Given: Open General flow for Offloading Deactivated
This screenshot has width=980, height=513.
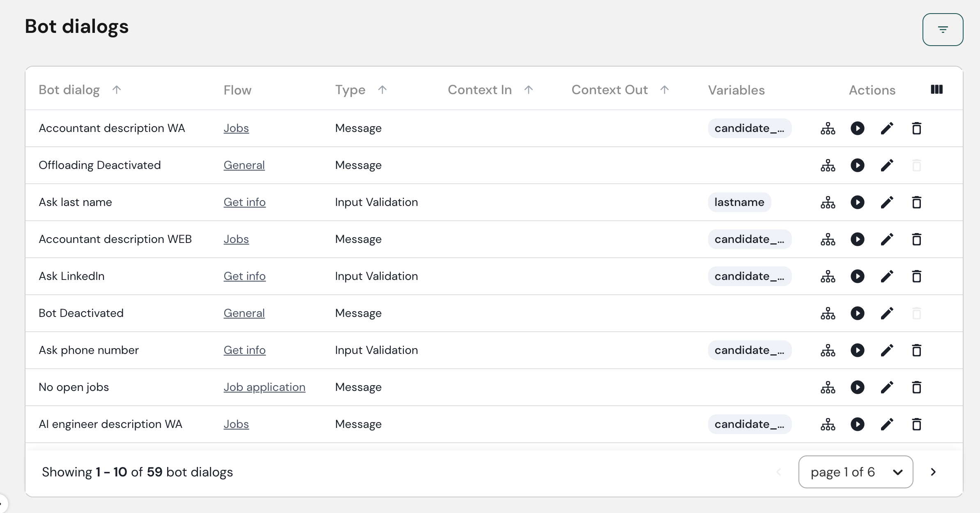Looking at the screenshot, I should pyautogui.click(x=244, y=165).
